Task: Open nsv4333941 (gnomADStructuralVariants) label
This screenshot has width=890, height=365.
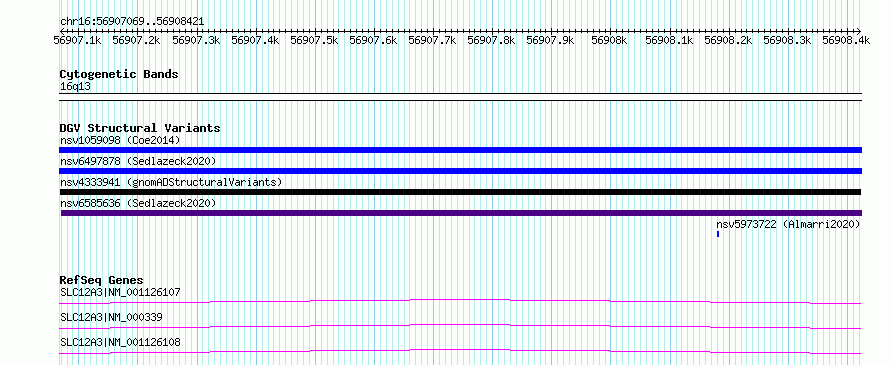Action: click(171, 182)
